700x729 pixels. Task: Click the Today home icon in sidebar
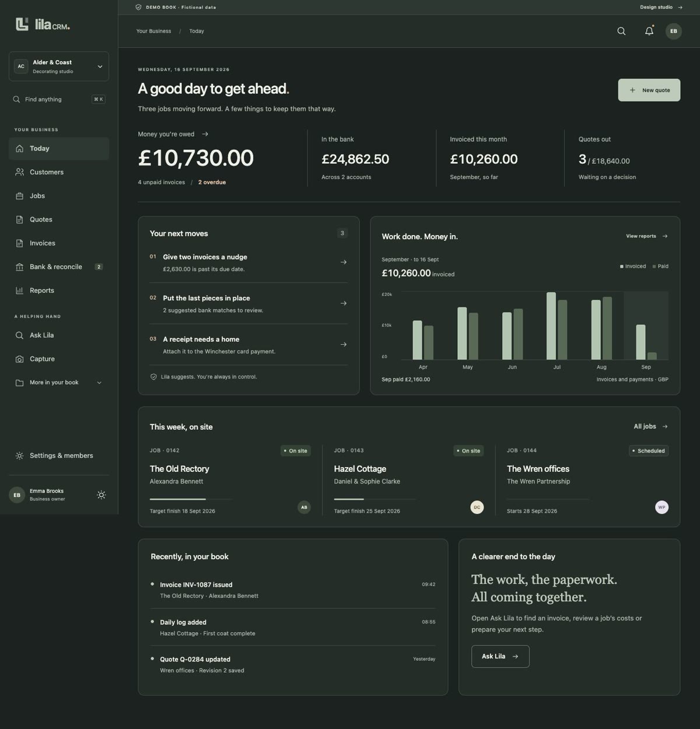(19, 149)
